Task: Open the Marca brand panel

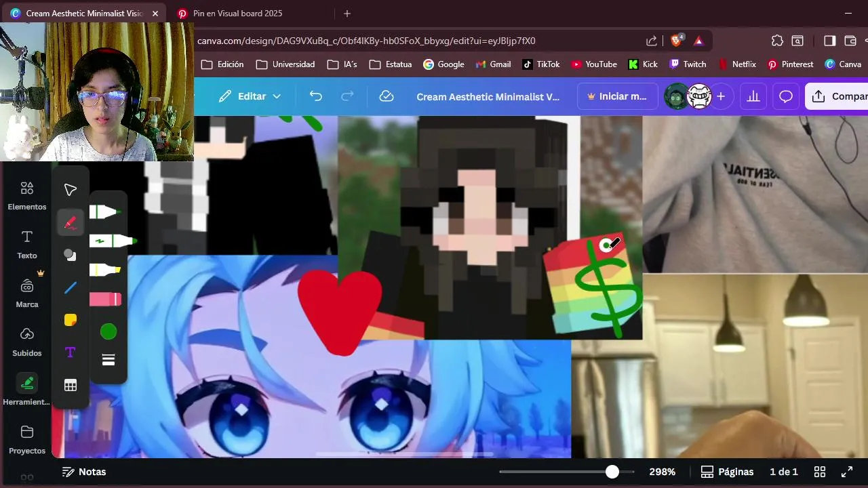Action: (27, 293)
